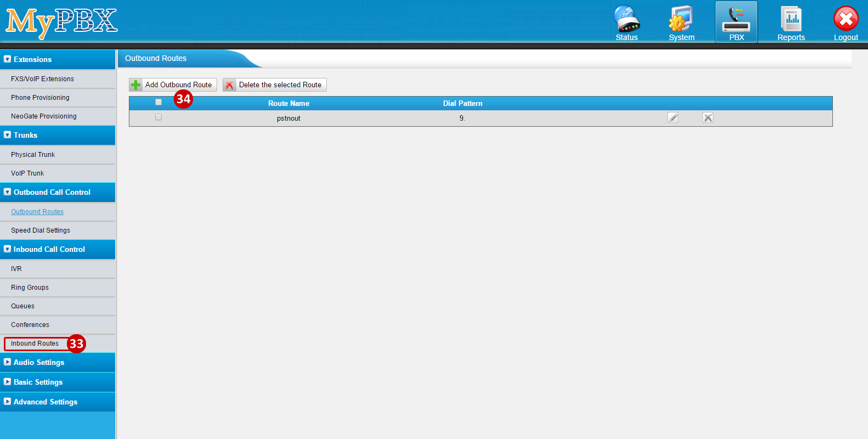Expand the Advanced Settings section
868x439 pixels.
[46, 402]
